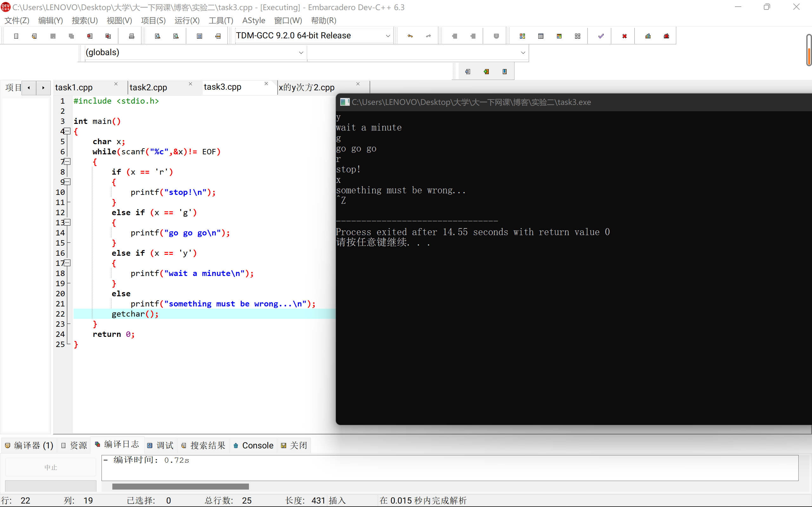This screenshot has height=507, width=812.
Task: Click the Undo arrow toolbar icon
Action: [410, 36]
